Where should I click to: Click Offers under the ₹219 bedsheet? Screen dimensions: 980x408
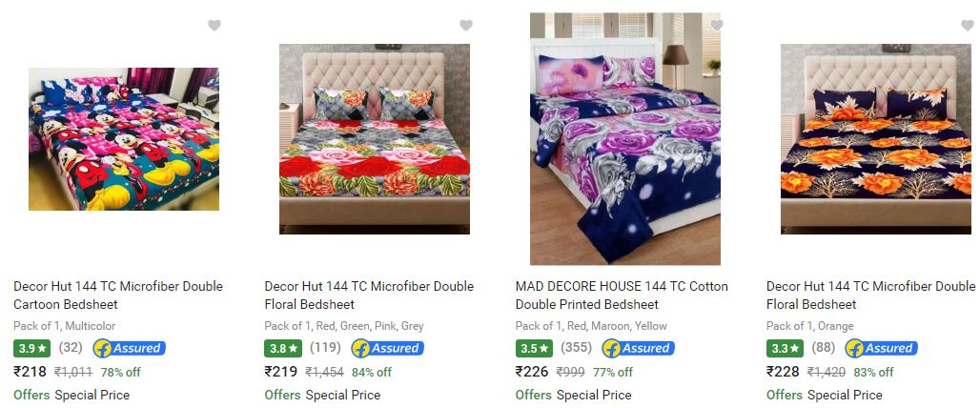coord(282,395)
